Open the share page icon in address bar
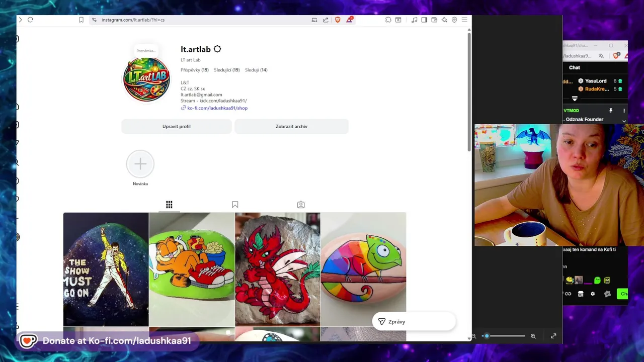The height and width of the screenshot is (362, 644). (x=326, y=20)
